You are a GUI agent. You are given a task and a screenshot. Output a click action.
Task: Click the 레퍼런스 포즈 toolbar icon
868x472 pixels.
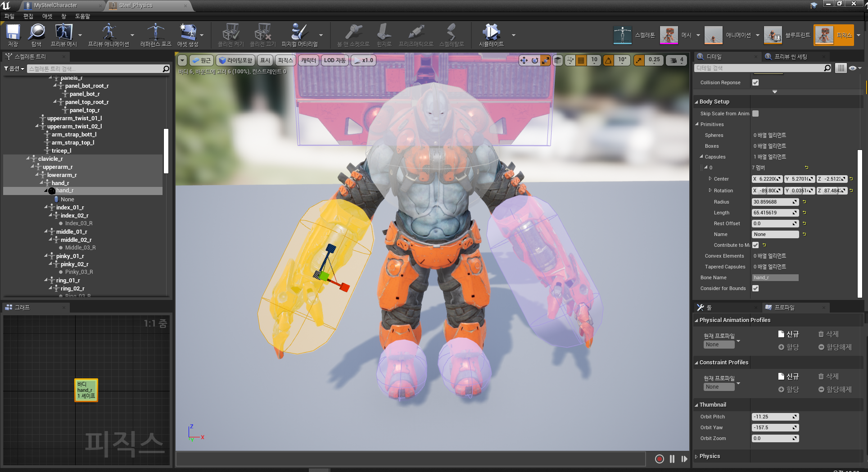[156, 35]
